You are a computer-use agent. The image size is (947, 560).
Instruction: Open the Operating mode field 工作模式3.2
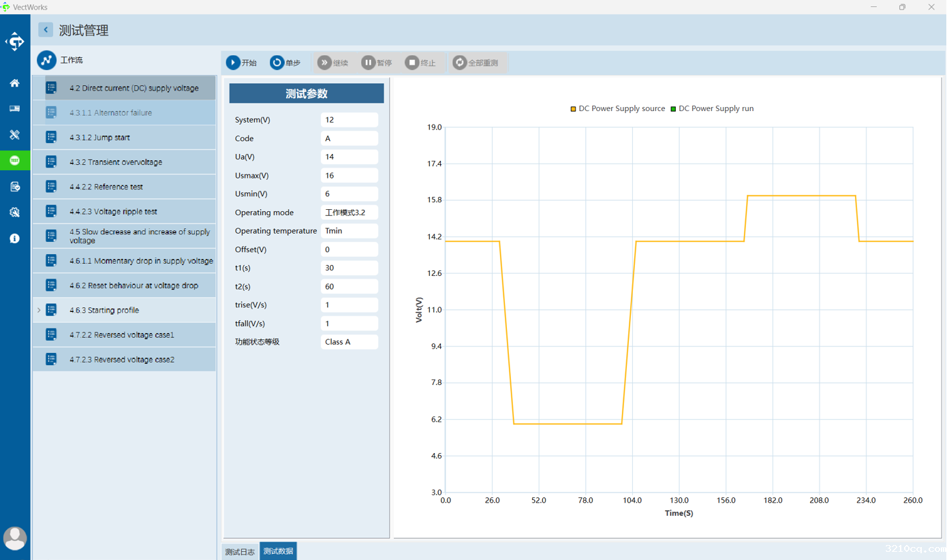(x=349, y=213)
